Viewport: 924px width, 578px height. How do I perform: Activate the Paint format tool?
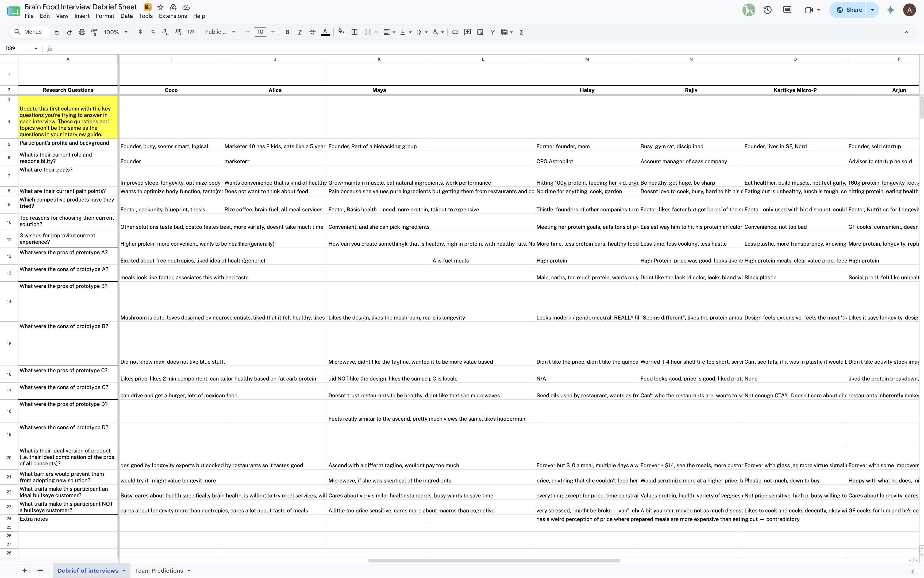pos(94,32)
